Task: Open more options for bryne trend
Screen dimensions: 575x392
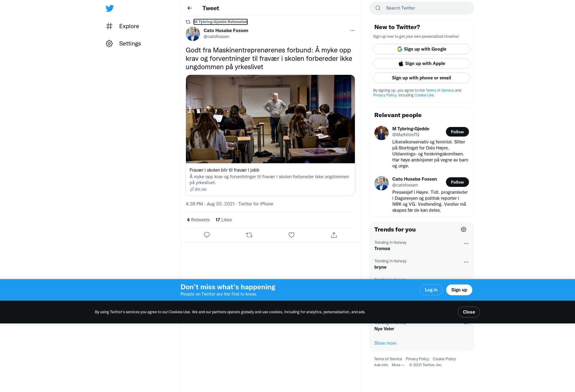Action: pyautogui.click(x=466, y=262)
